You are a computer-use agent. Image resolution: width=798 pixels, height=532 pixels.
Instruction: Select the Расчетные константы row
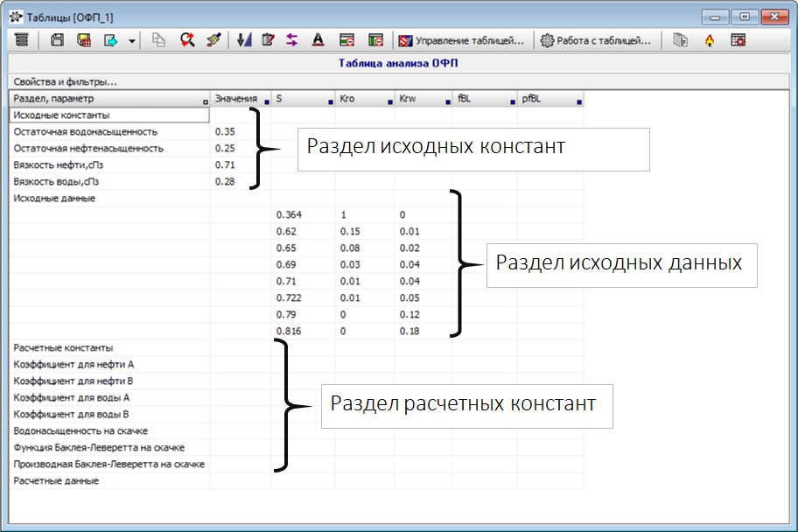pos(63,347)
